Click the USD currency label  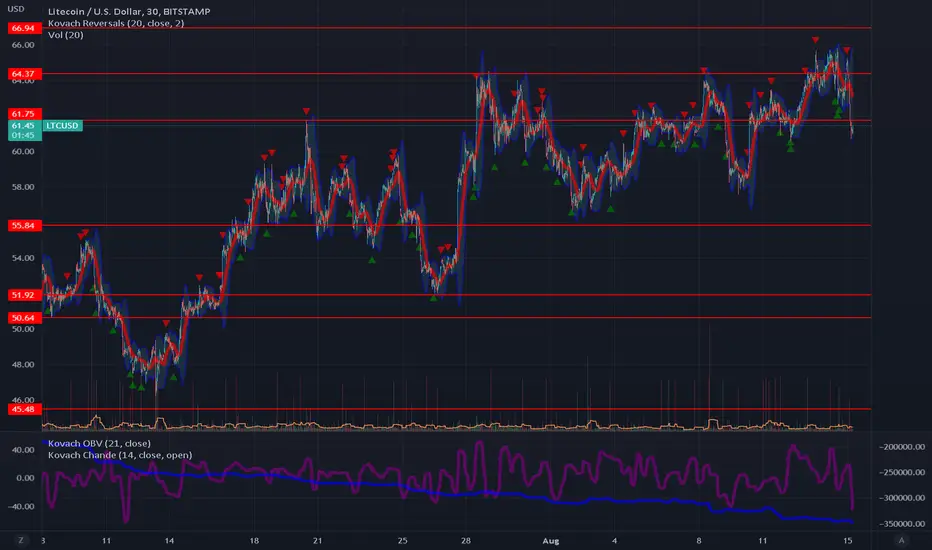[16, 9]
